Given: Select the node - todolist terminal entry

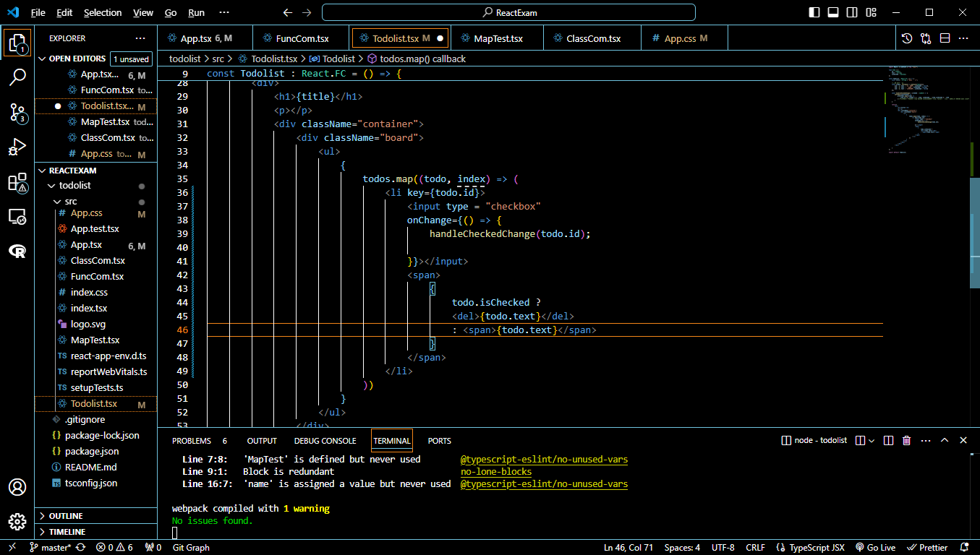Looking at the screenshot, I should click(x=814, y=440).
